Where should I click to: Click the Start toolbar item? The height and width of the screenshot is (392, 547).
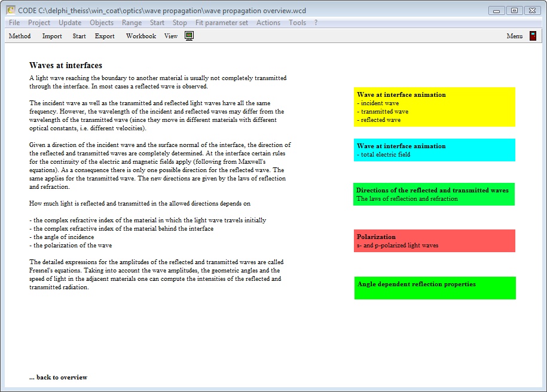click(x=79, y=36)
